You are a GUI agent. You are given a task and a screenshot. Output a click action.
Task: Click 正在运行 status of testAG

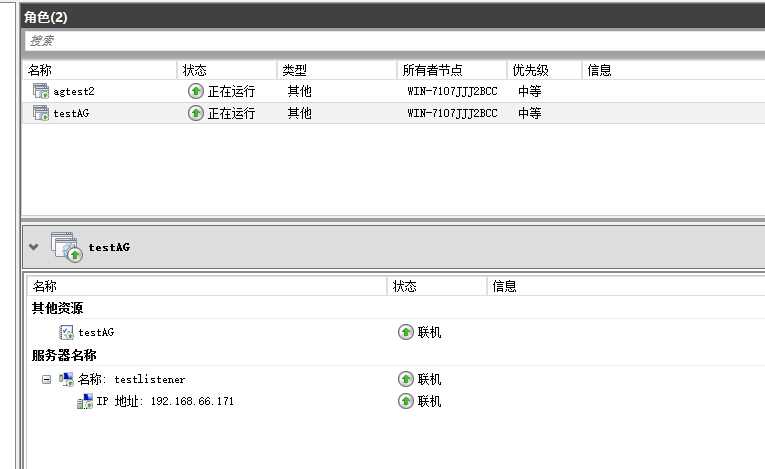pyautogui.click(x=231, y=113)
